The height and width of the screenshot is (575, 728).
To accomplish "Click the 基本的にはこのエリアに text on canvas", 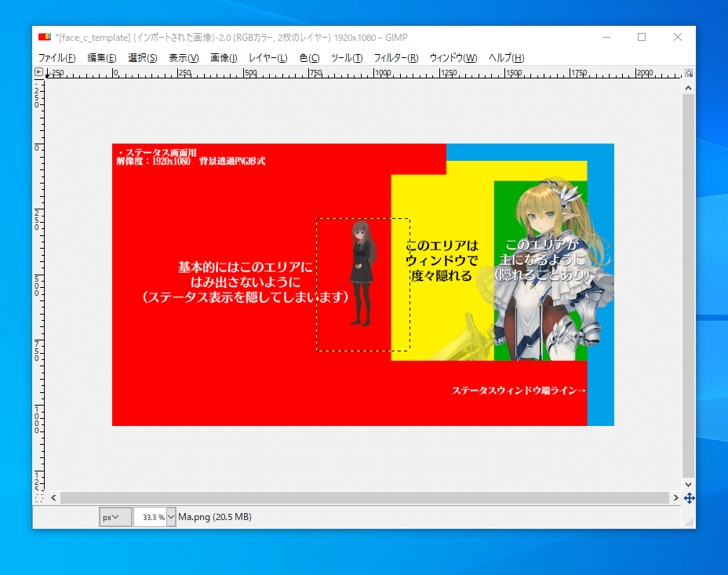I will click(246, 267).
